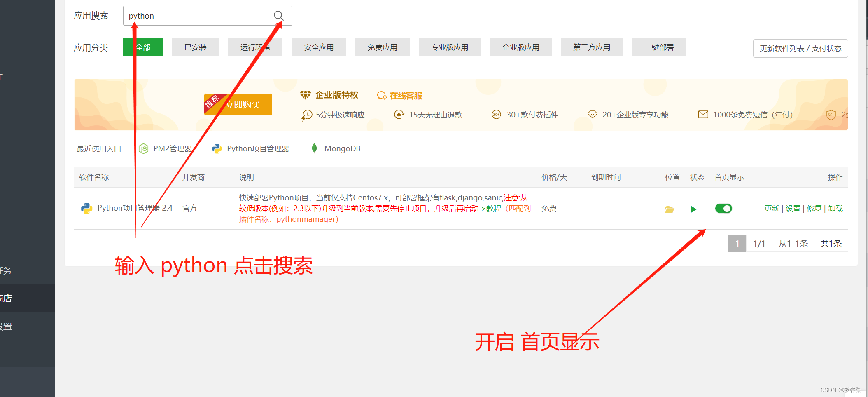The width and height of the screenshot is (868, 397).
Task: Switch to the 已安装 category
Action: 196,47
